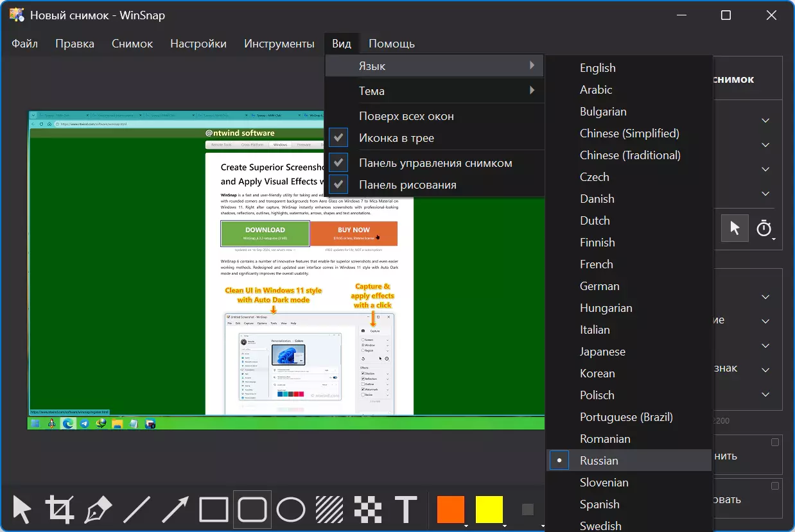Image resolution: width=795 pixels, height=532 pixels.
Task: Expand the chevron next to 'знак' in effects panel
Action: point(765,370)
